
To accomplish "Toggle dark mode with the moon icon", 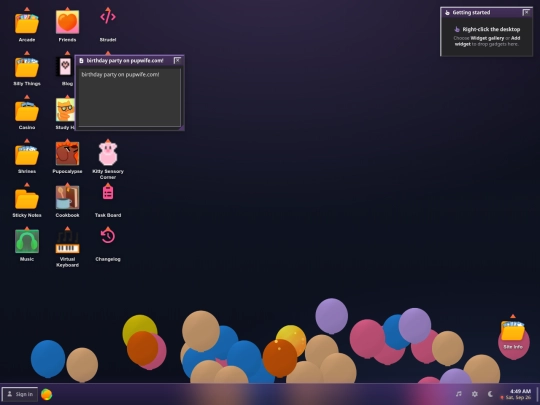I will 490,394.
